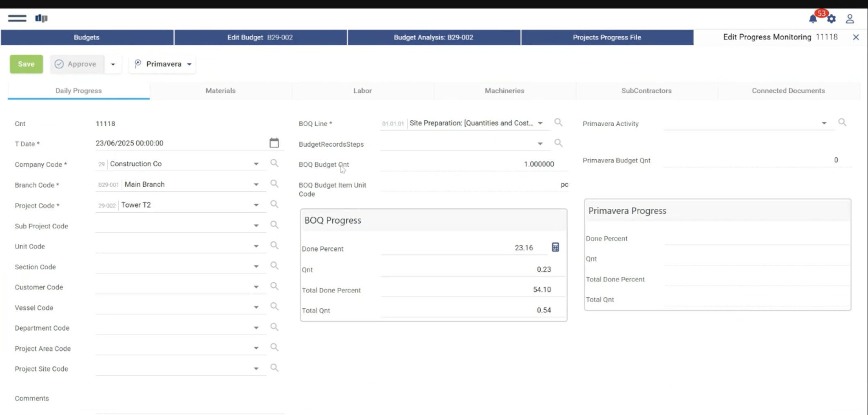The image size is (868, 415).
Task: Open the user profile icon
Action: pos(850,19)
